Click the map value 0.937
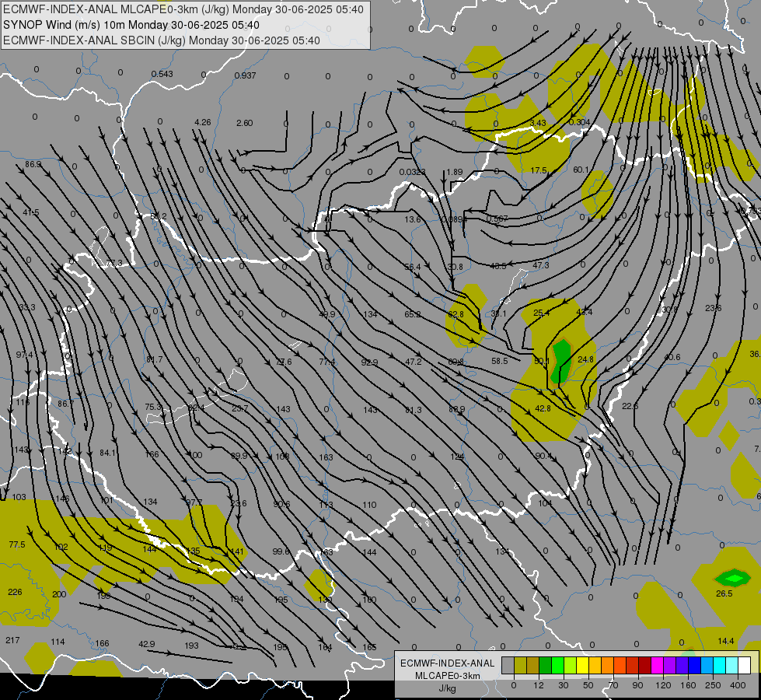The width and height of the screenshot is (761, 700). click(x=245, y=75)
